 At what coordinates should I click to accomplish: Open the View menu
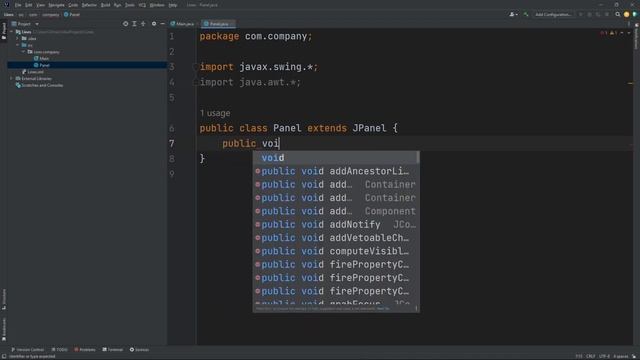(40, 5)
